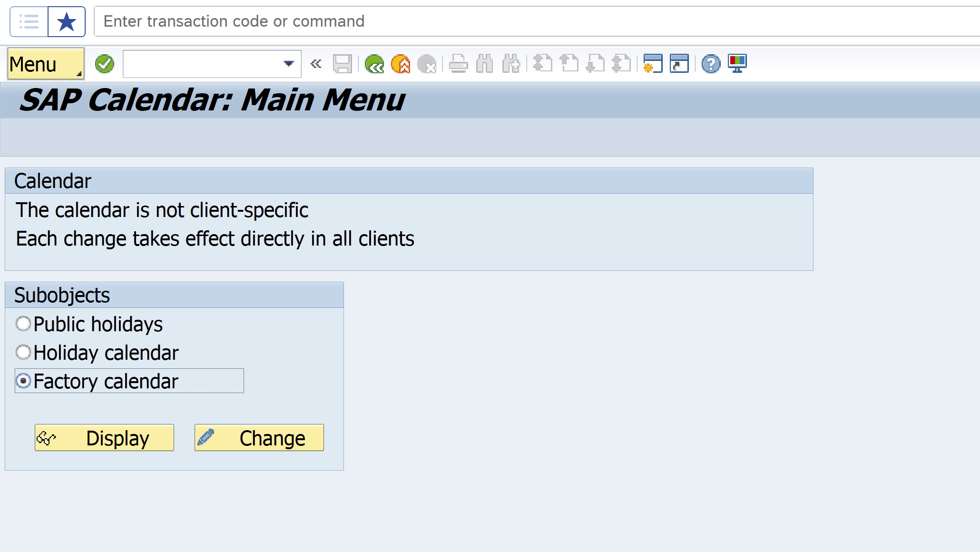Enable the Factory calendar radio button

point(24,380)
